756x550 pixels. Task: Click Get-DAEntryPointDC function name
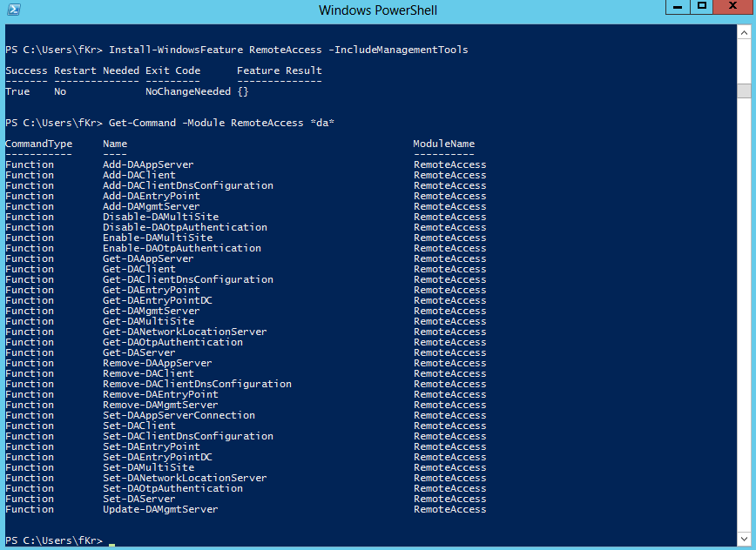(x=158, y=300)
